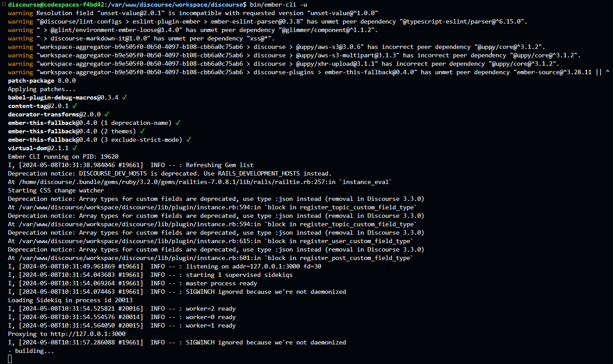The image size is (613, 364).
Task: Select the ember-this-fallback "(2 themes)" entry
Action: [77, 131]
